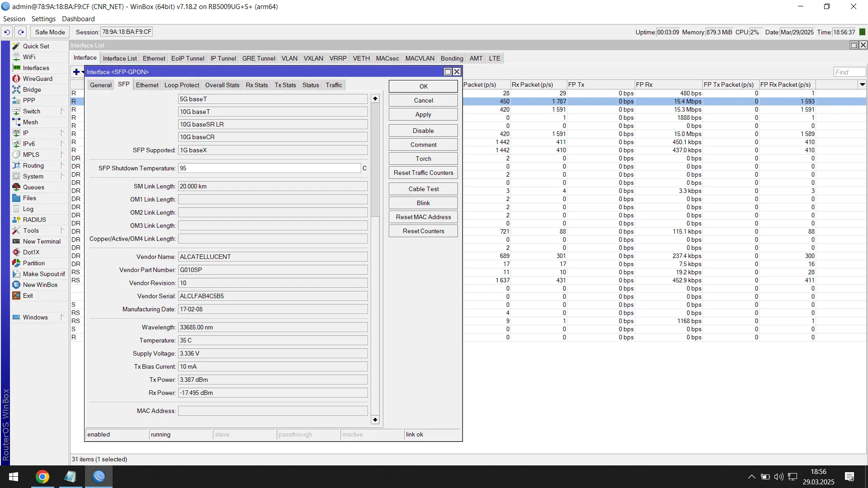
Task: Click scroll-down arrow in SFP dialog
Action: (375, 420)
